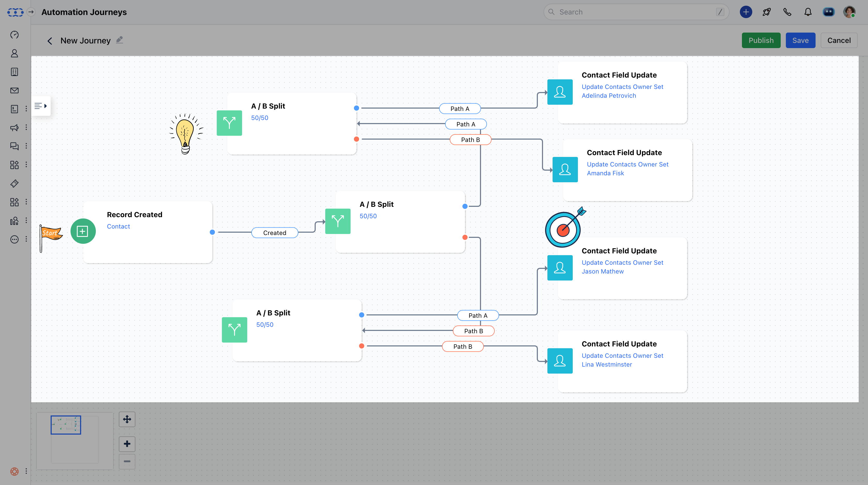Screen dimensions: 868x485
Task: Open the envelope email icon in sidebar
Action: 14,90
